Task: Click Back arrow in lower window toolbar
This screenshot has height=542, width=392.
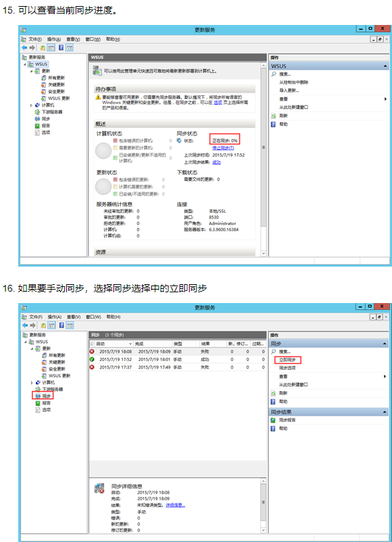Action: (24, 325)
